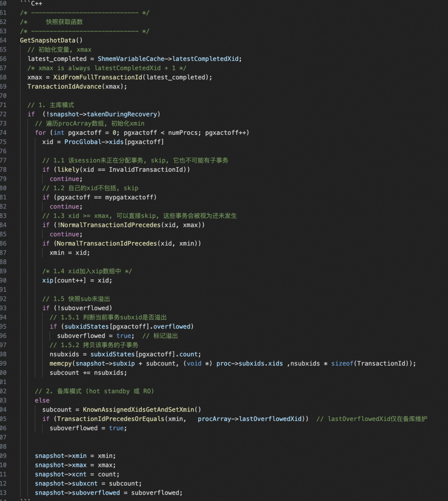Click 'nsubxids = subxidStates[pgxactoff].count;' line
This screenshot has height=501, width=448.
[x=125, y=354]
